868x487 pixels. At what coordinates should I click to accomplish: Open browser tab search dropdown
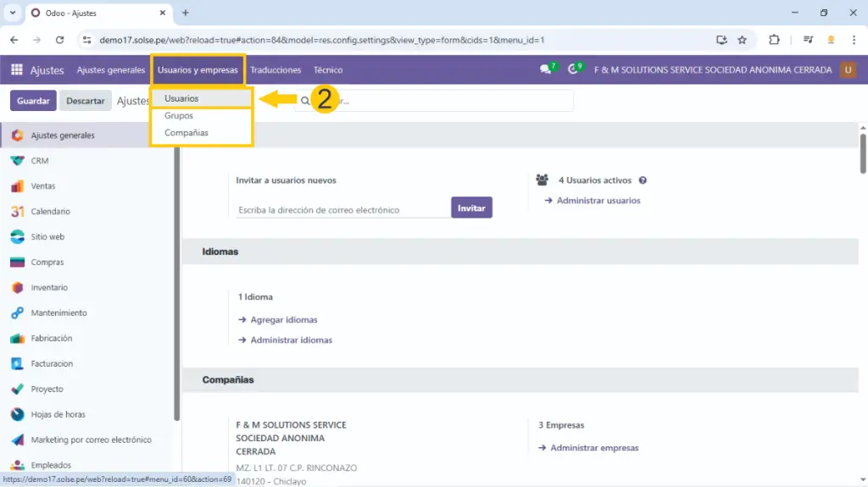pos(13,13)
